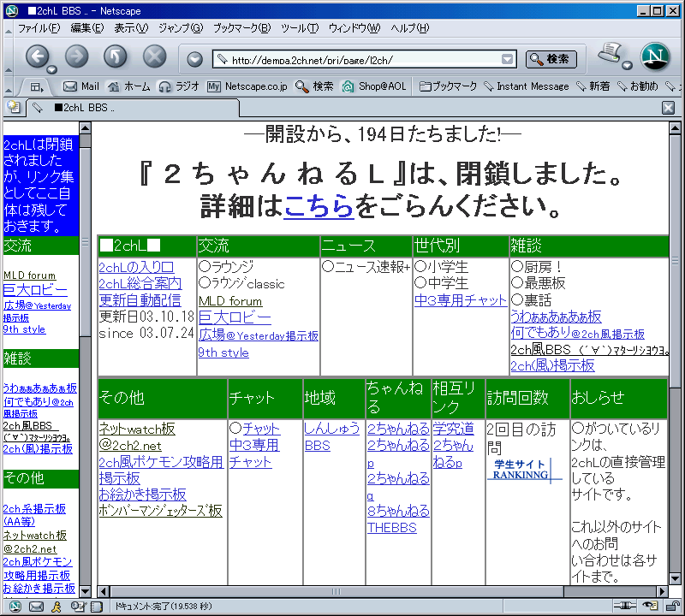685x616 pixels.
Task: Open the Print options dropdown arrow
Action: pos(628,66)
